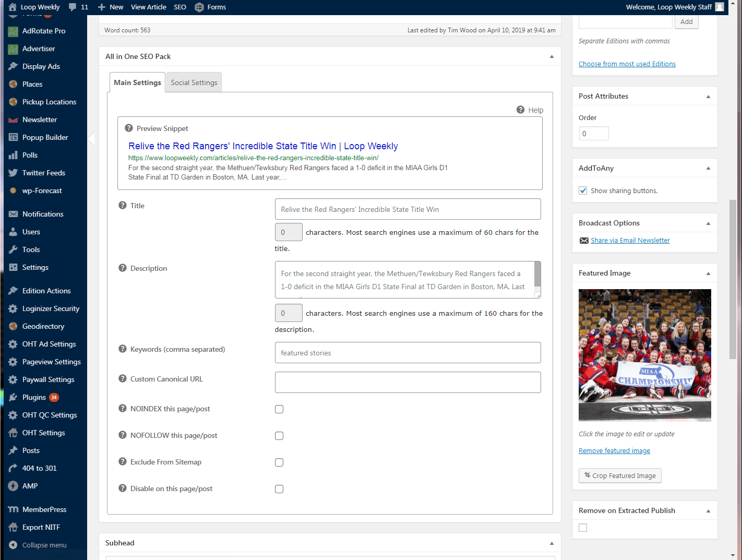Click Remove featured image link
This screenshot has width=742, height=560.
614,450
